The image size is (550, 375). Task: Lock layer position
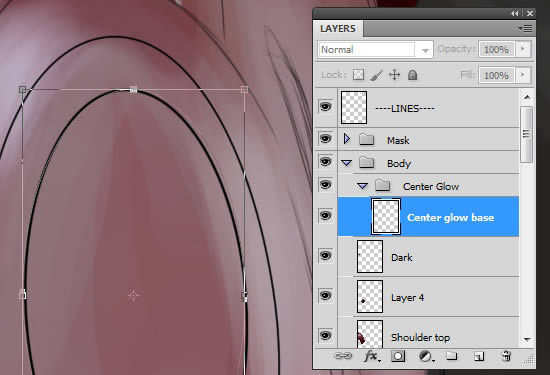395,75
